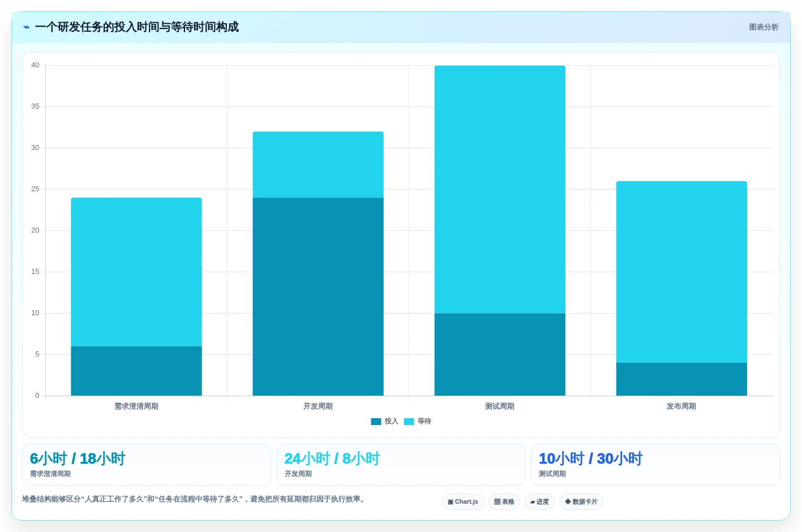Toggle the 等待 legend item
Screen dimensions: 802x532
418,421
